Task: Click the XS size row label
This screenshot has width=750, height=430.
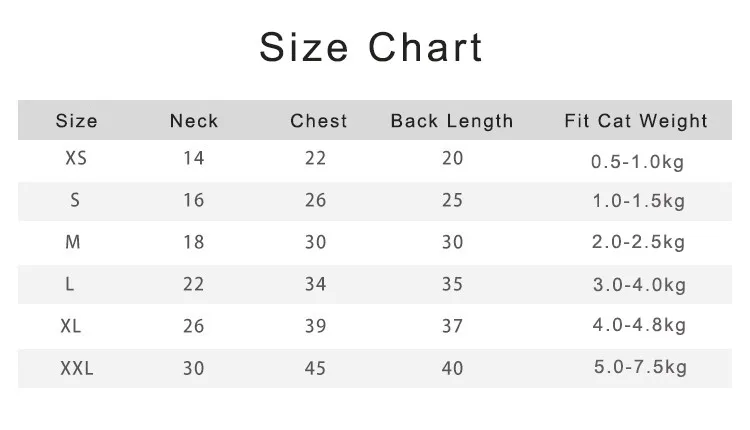Action: click(76, 158)
